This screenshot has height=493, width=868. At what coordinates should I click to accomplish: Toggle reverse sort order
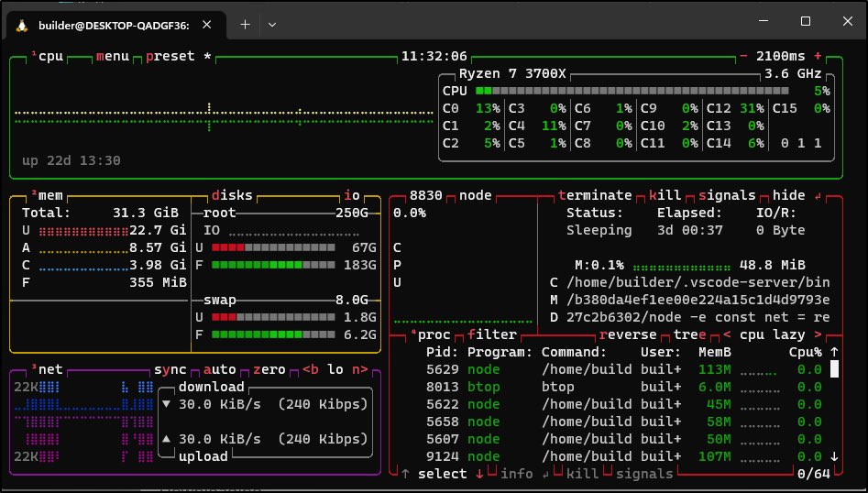(628, 334)
